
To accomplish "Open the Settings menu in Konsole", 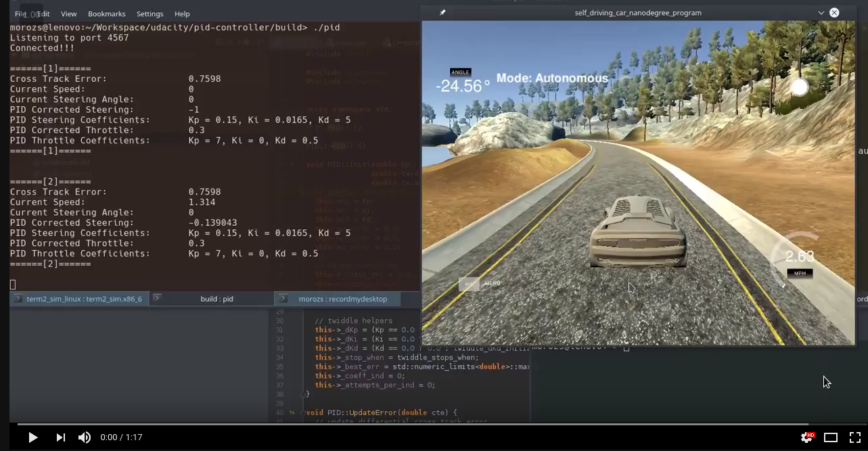I will (x=150, y=14).
